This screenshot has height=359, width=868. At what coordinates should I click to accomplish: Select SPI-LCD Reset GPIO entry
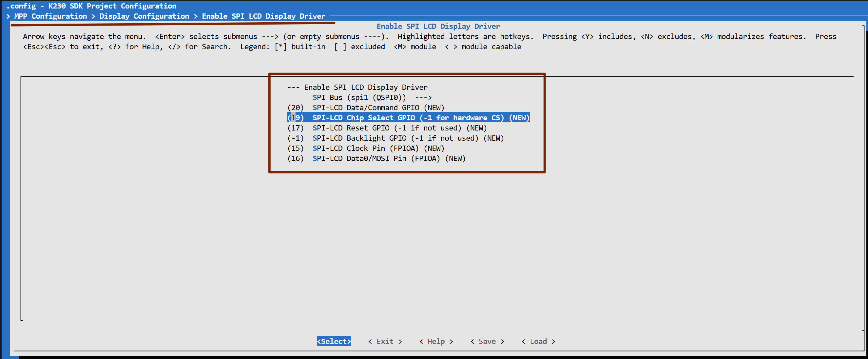pos(399,128)
